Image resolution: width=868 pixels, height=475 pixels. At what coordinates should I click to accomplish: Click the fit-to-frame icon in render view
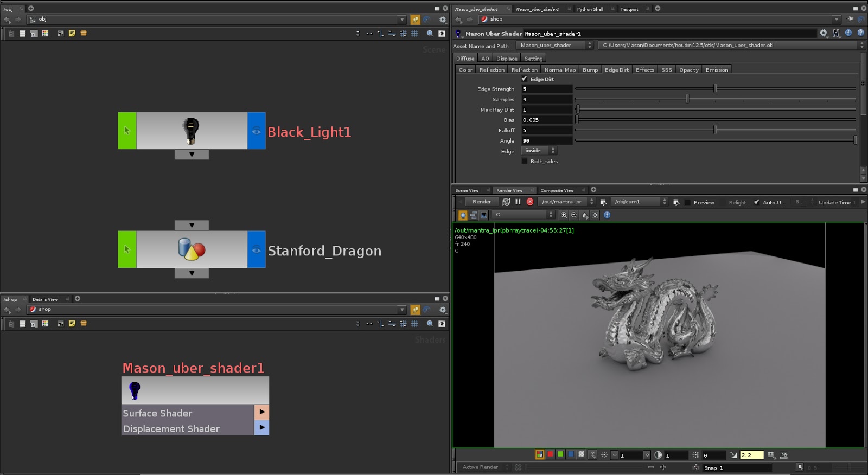tap(595, 215)
